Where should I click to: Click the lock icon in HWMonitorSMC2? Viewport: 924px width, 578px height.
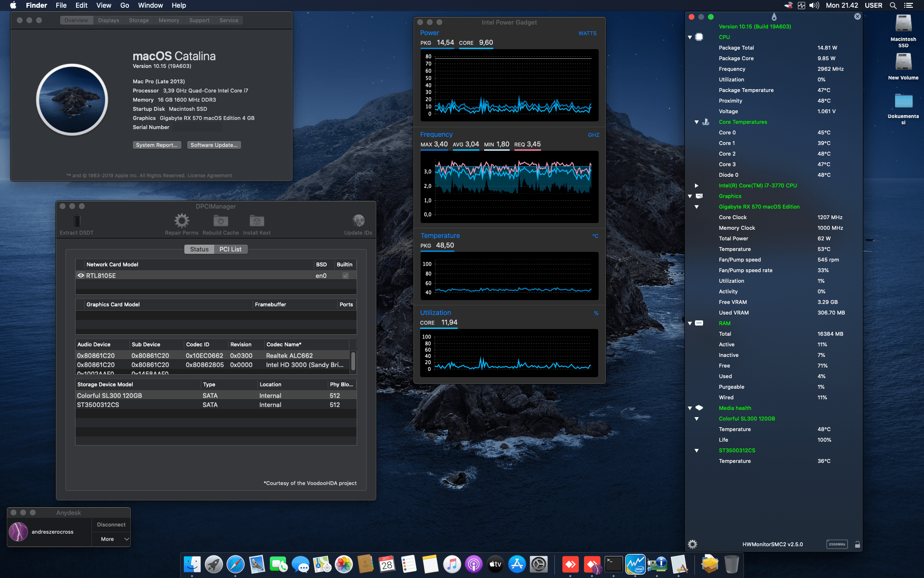click(858, 544)
